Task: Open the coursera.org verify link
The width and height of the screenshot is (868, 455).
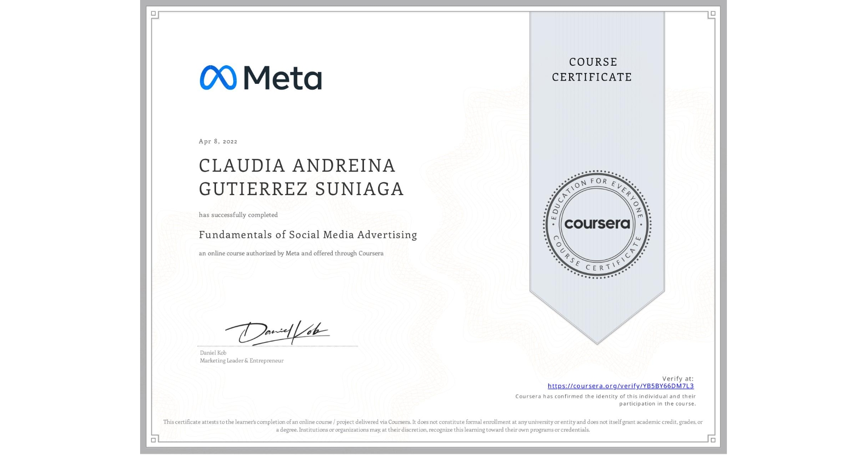Action: coord(621,386)
